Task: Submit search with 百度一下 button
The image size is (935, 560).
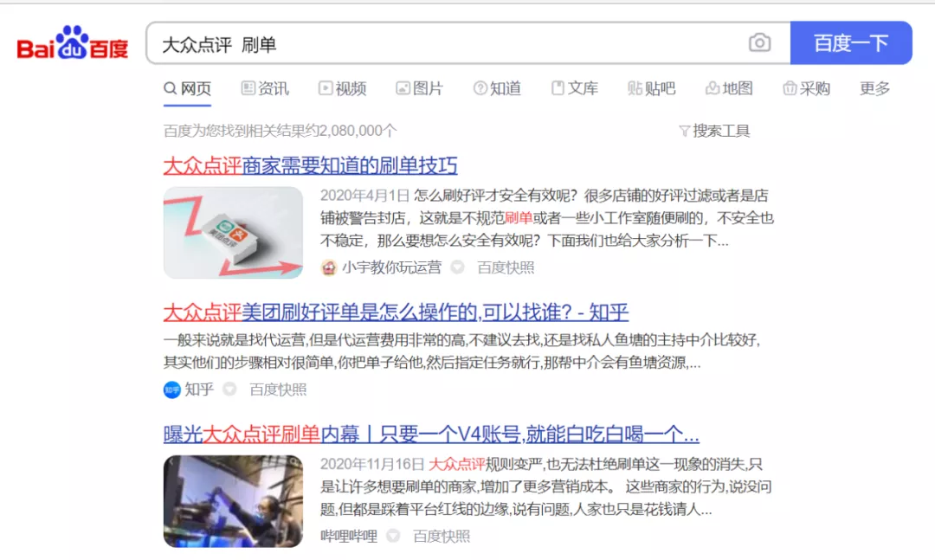Action: (x=851, y=43)
